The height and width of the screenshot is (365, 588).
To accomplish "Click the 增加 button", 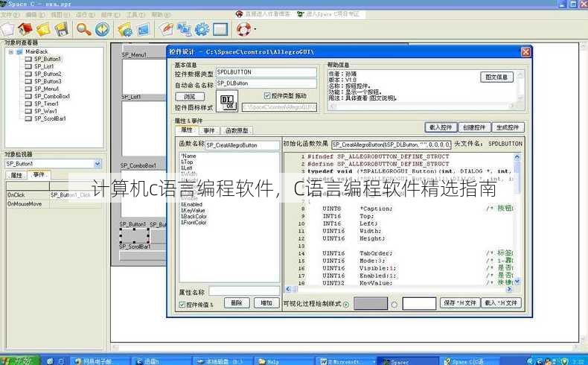I will click(x=266, y=302).
